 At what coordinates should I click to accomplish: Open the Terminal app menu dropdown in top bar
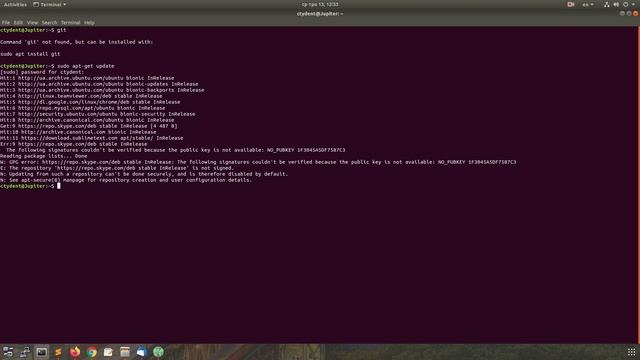49,4
